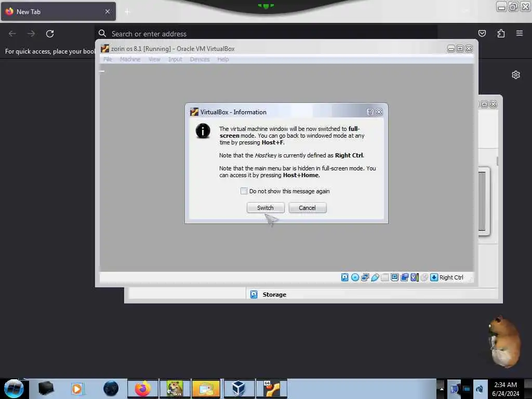The width and height of the screenshot is (532, 399).
Task: Focus the Firefox address bar
Action: pyautogui.click(x=265, y=34)
